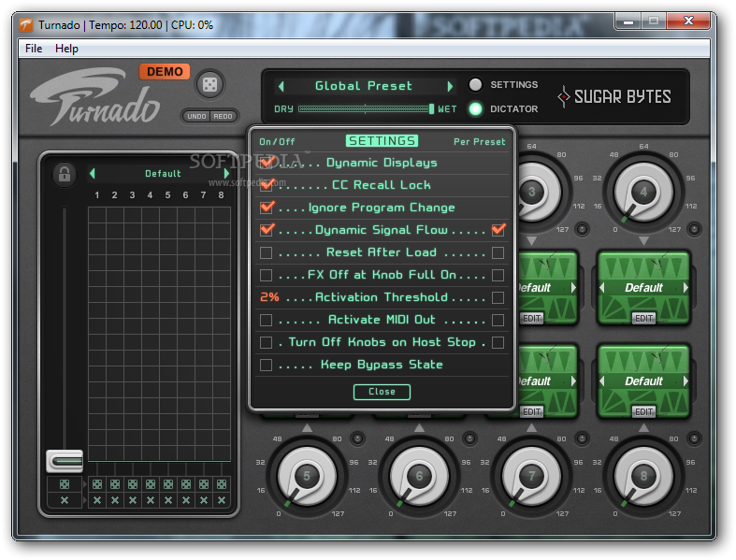Click the up triangle above knob 5
This screenshot has height=560, width=736.
pos(307,427)
